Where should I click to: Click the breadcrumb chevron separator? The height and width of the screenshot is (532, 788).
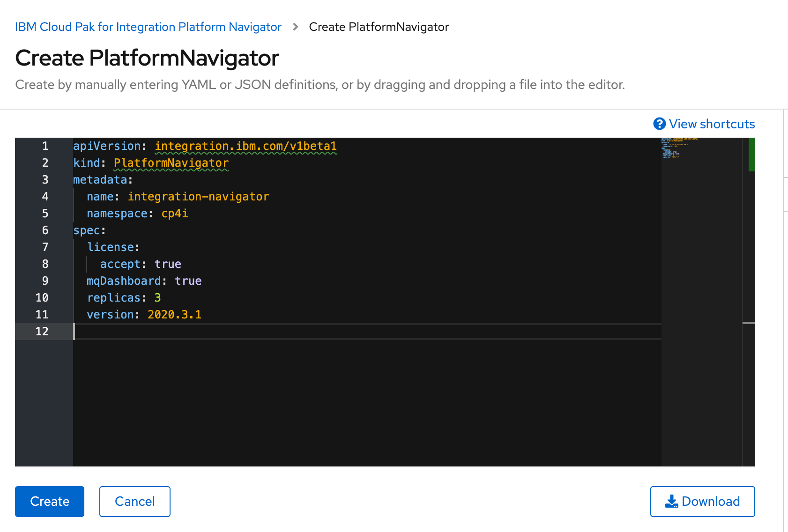click(295, 27)
